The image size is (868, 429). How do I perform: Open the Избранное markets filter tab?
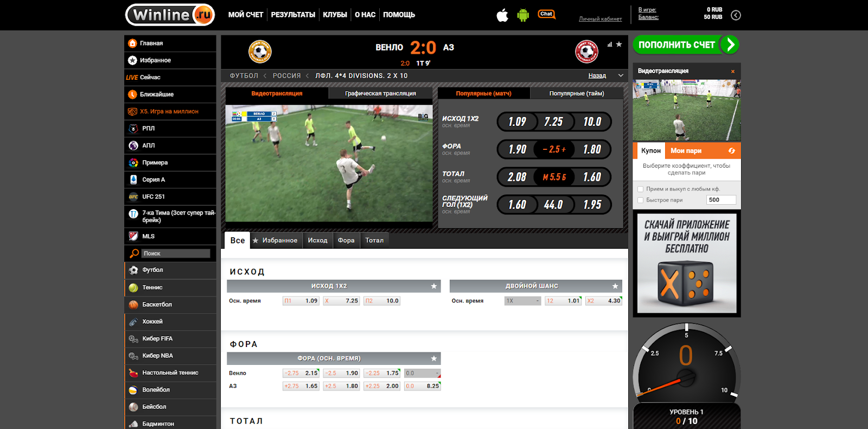(x=275, y=241)
